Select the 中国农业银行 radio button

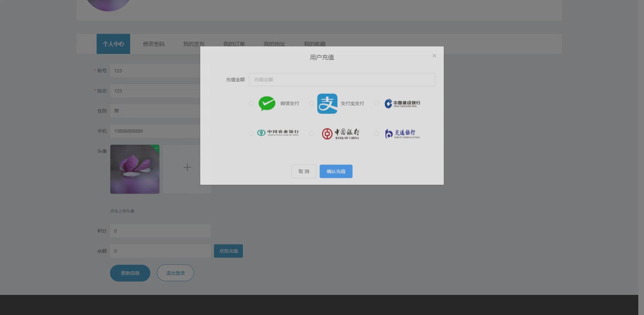click(251, 134)
